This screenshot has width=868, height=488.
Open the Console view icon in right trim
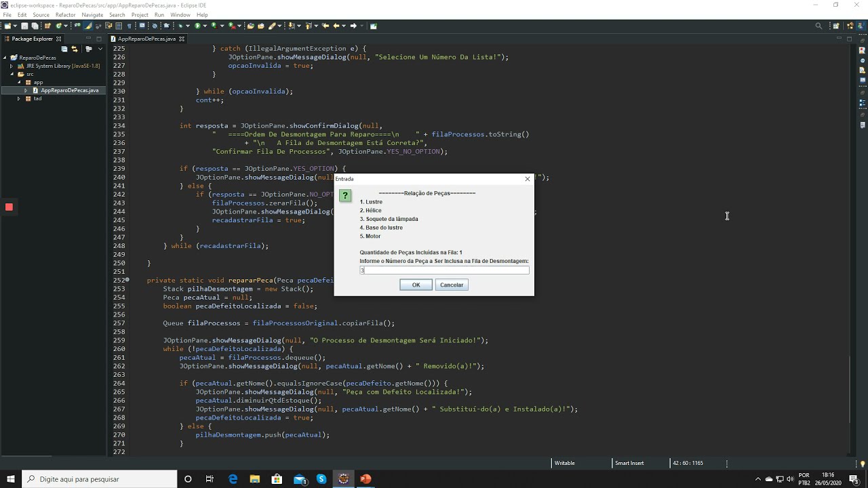[863, 80]
